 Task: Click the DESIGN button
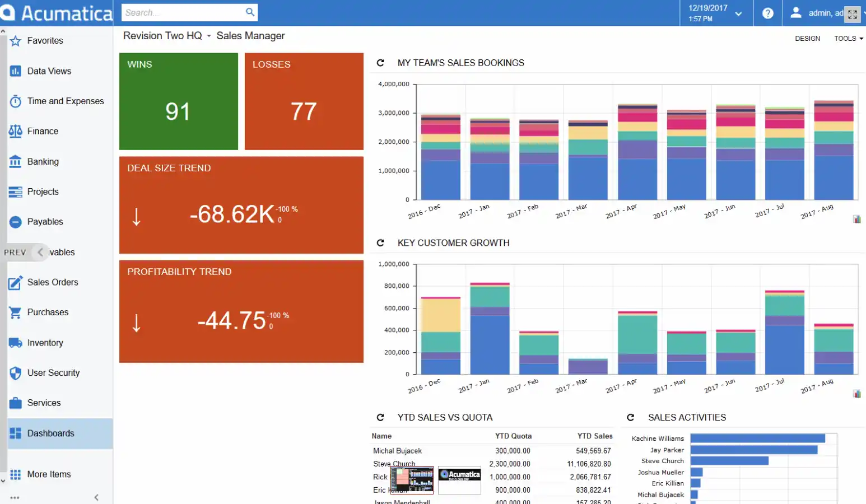point(807,39)
